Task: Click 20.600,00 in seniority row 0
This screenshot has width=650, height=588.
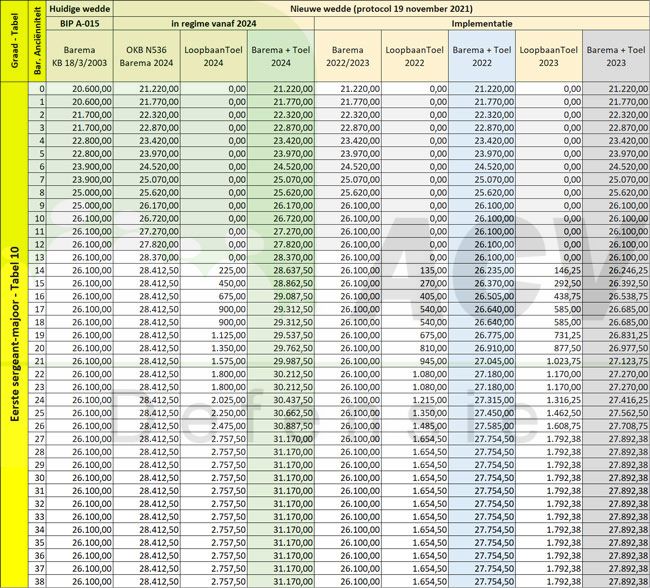Action: point(80,89)
